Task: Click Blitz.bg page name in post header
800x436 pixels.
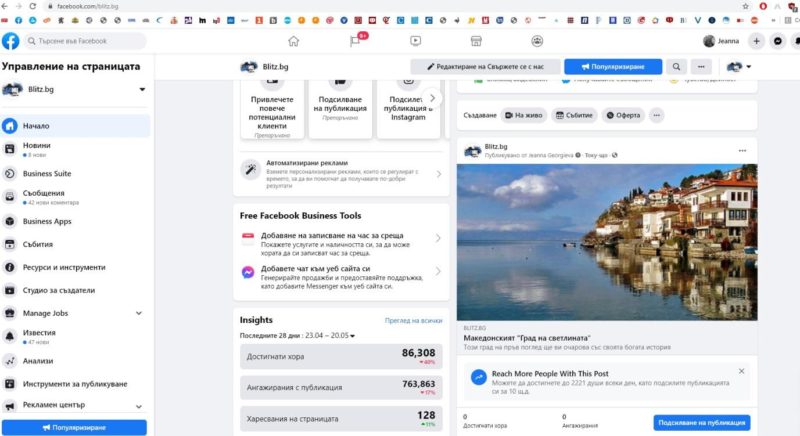Action: pos(496,147)
